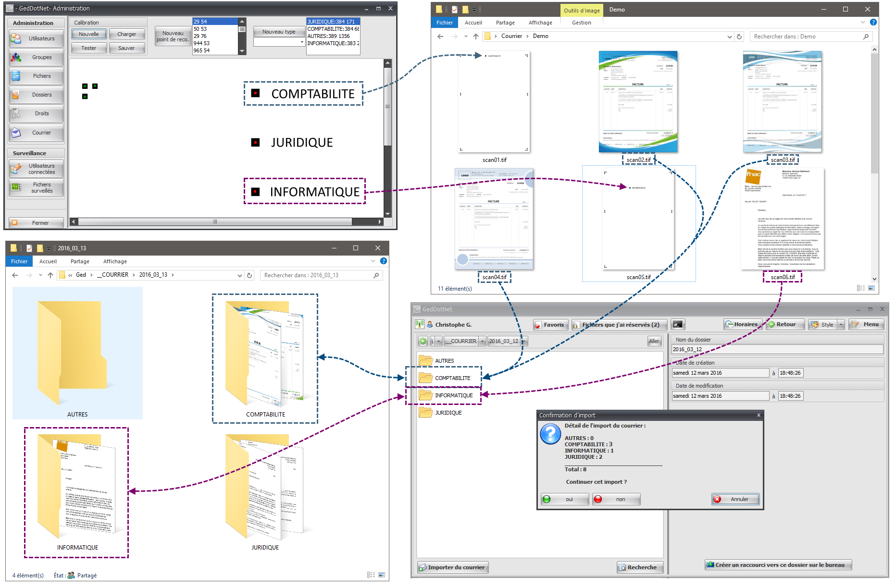
Task: Open the Fichier tab in the Demo explorer
Action: [x=445, y=23]
